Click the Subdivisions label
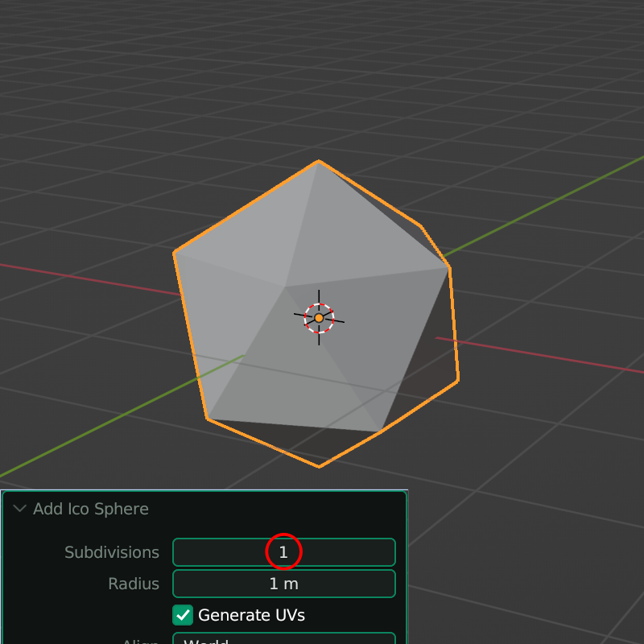Viewport: 644px width, 644px height. click(112, 552)
